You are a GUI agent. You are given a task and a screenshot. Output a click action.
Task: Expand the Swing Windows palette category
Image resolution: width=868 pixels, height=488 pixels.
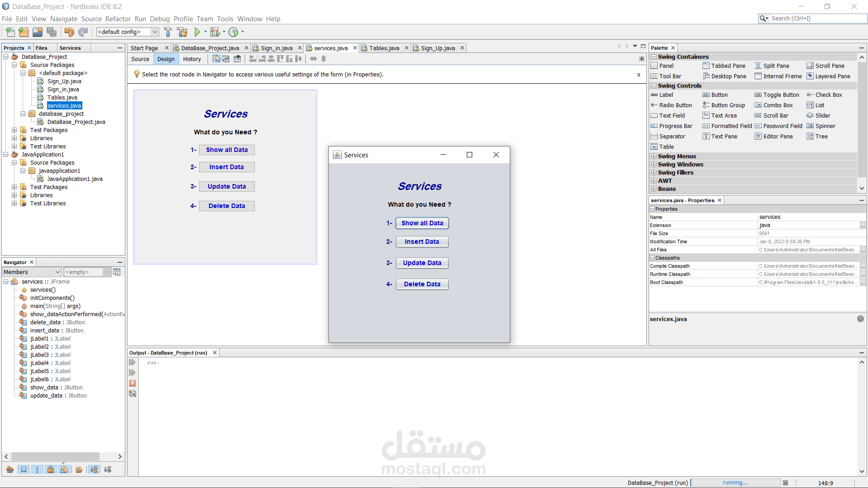pos(654,165)
